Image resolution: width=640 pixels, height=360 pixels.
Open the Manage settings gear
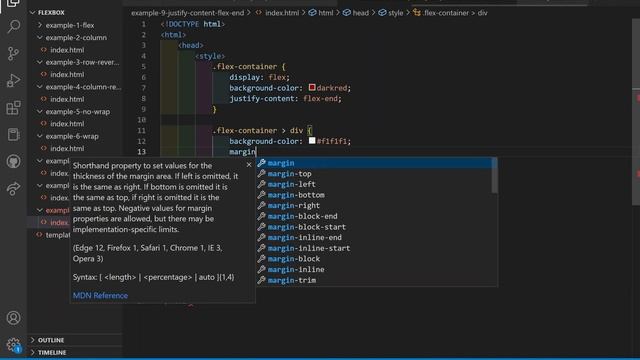[x=13, y=345]
